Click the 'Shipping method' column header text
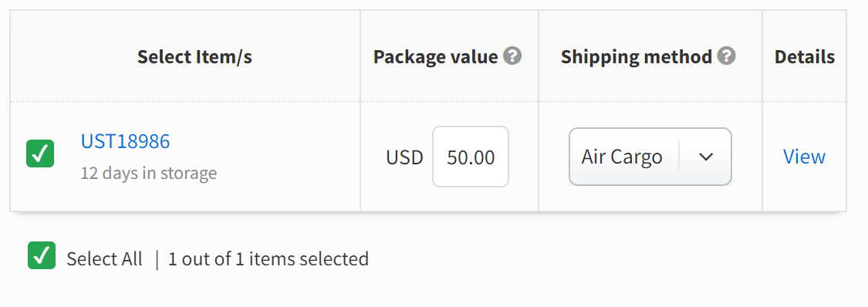The height and width of the screenshot is (307, 868). click(636, 57)
